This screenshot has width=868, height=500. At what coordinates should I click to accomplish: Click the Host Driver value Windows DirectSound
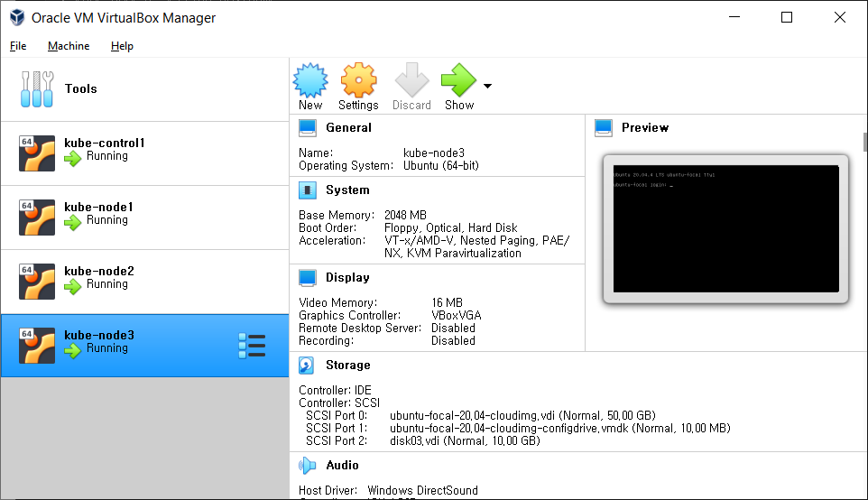pos(422,490)
